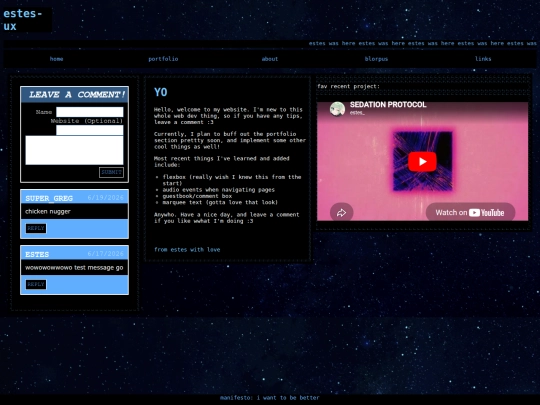The image size is (540, 405).
Task: Open the about page
Action: coord(270,59)
